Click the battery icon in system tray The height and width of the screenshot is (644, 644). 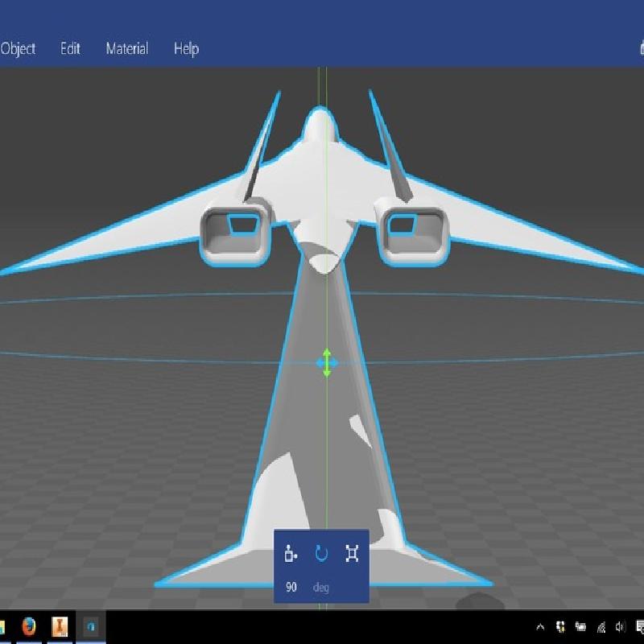580,627
